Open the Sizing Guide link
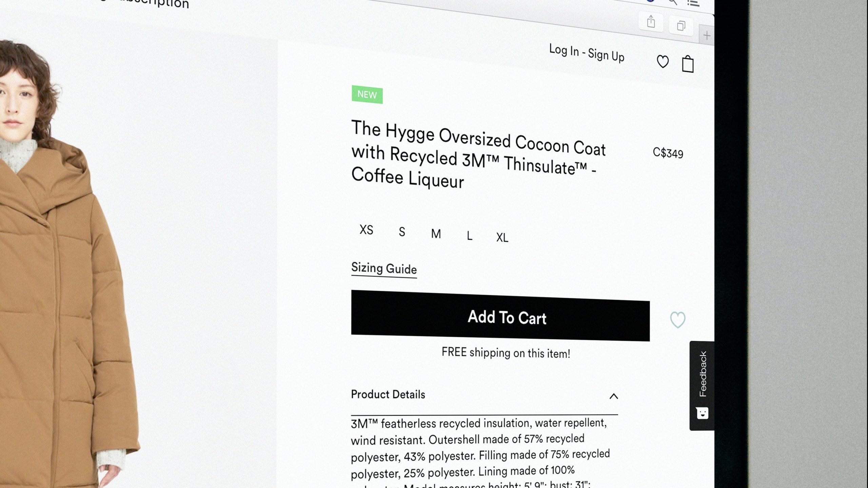The height and width of the screenshot is (488, 868). (384, 269)
